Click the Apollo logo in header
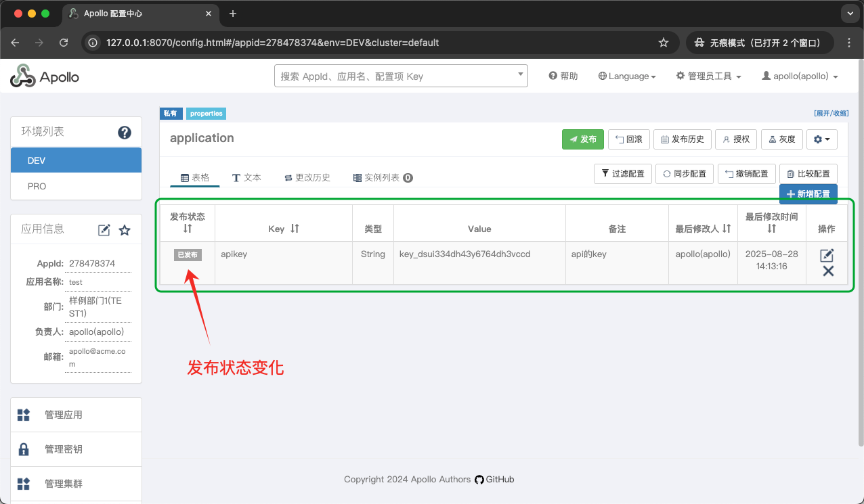The image size is (864, 504). 45,76
